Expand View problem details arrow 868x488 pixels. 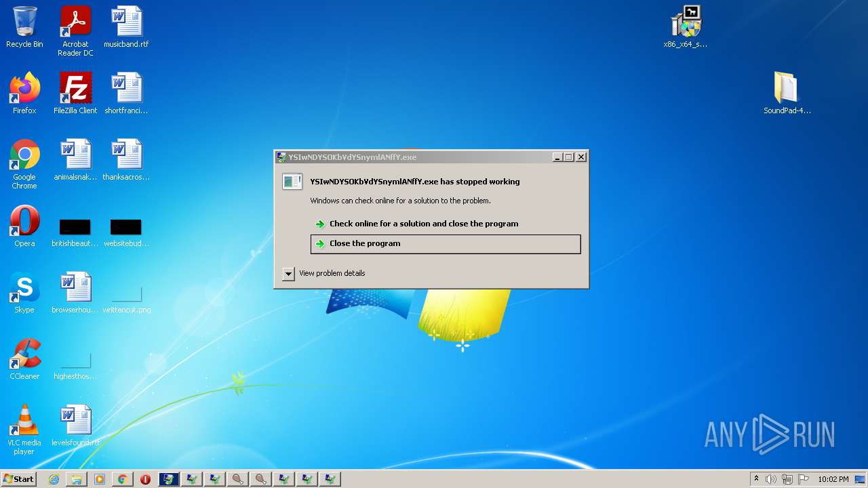click(x=288, y=274)
